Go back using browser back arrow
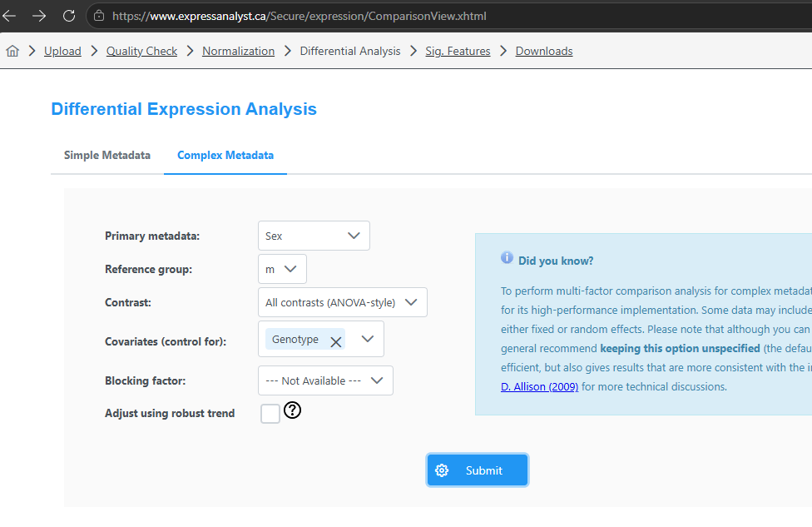Image resolution: width=812 pixels, height=527 pixels. coord(9,16)
